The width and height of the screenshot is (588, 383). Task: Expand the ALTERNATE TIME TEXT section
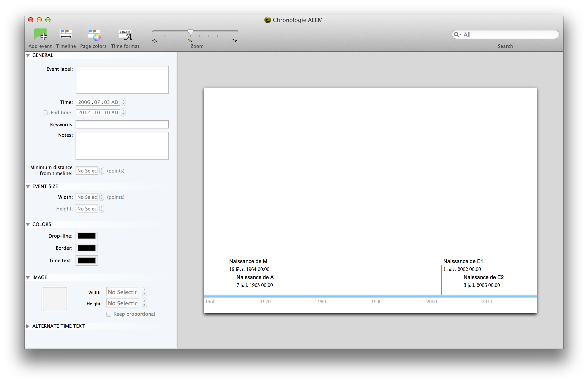tap(28, 326)
